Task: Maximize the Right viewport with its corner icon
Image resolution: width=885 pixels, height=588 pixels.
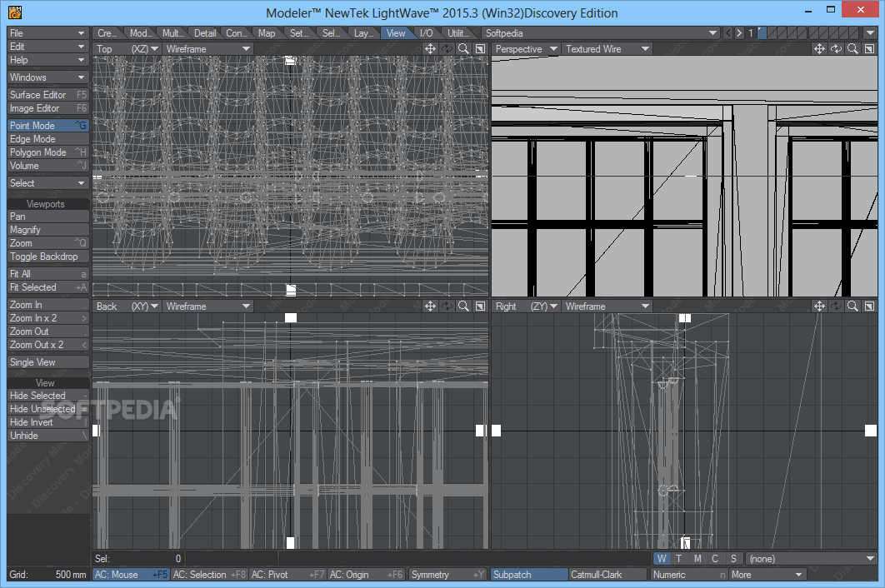Action: (870, 306)
